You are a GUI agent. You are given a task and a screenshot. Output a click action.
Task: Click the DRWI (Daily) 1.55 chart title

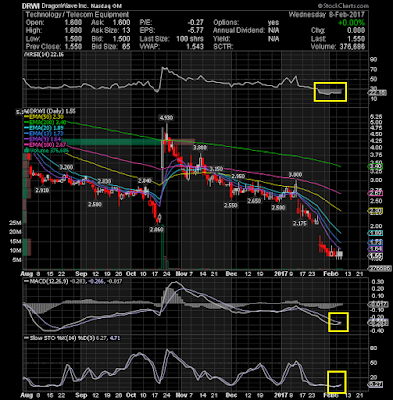tap(49, 110)
